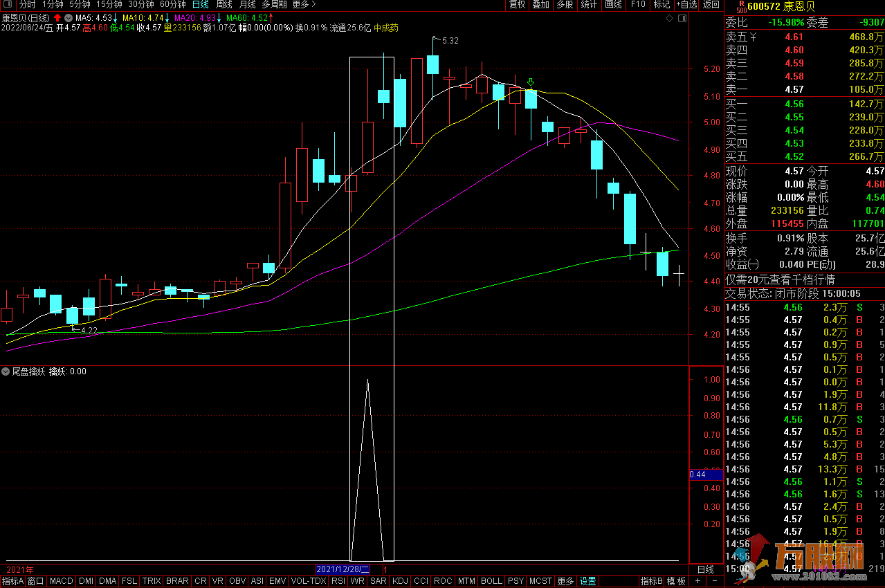Zoom in with the plus button
Screen dimensions: 885x588
[x=697, y=581]
